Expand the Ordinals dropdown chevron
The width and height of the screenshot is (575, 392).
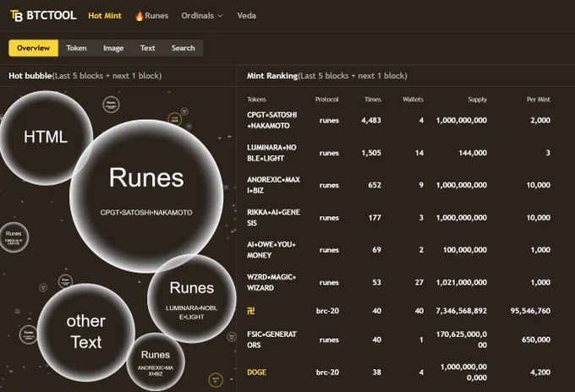(x=220, y=16)
